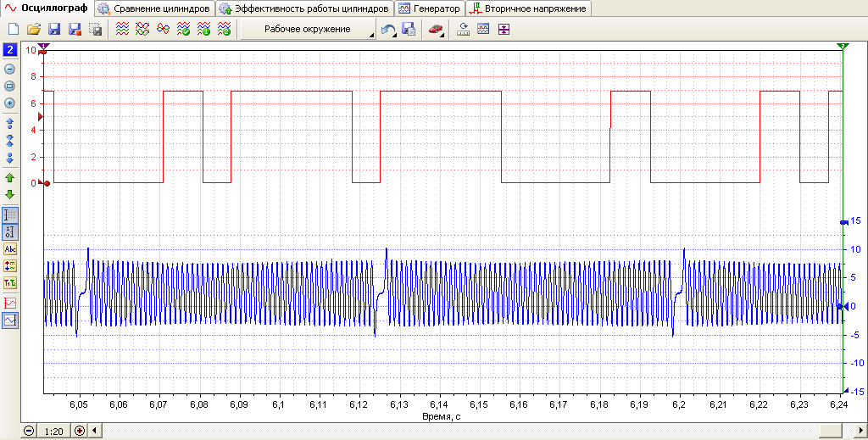Click the 1:20 time scale indicator

(x=53, y=432)
